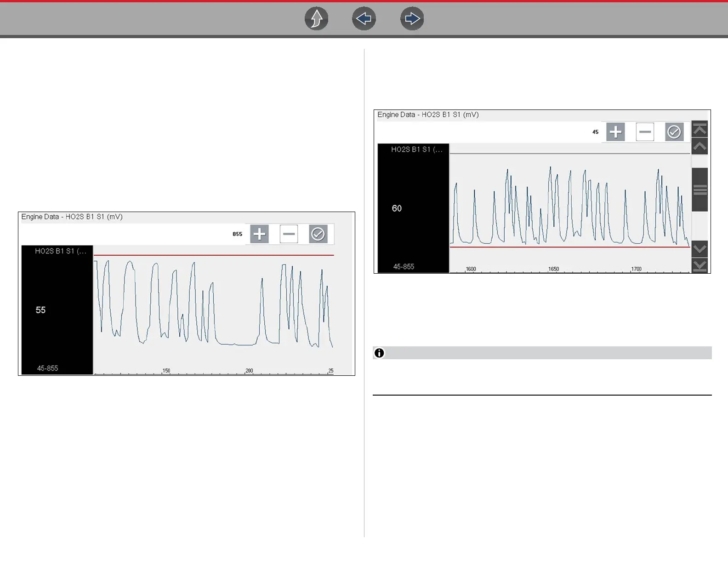Click minus icon beside the 45 value

tap(645, 132)
